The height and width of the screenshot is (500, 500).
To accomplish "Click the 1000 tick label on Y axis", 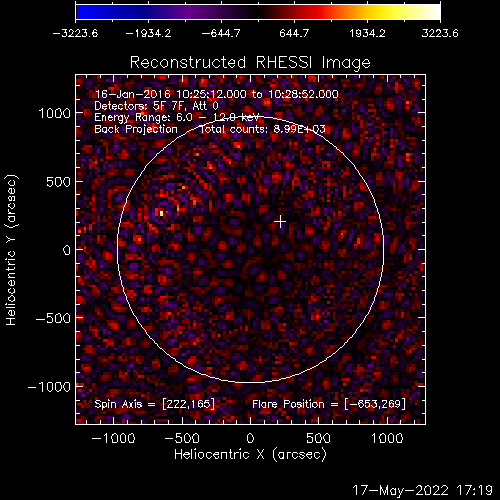I will coord(55,114).
